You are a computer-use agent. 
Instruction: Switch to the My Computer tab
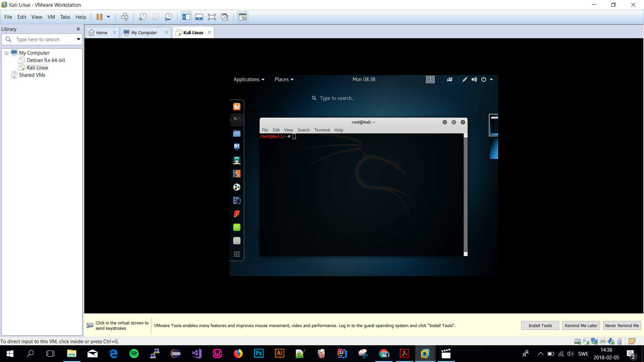[x=144, y=33]
